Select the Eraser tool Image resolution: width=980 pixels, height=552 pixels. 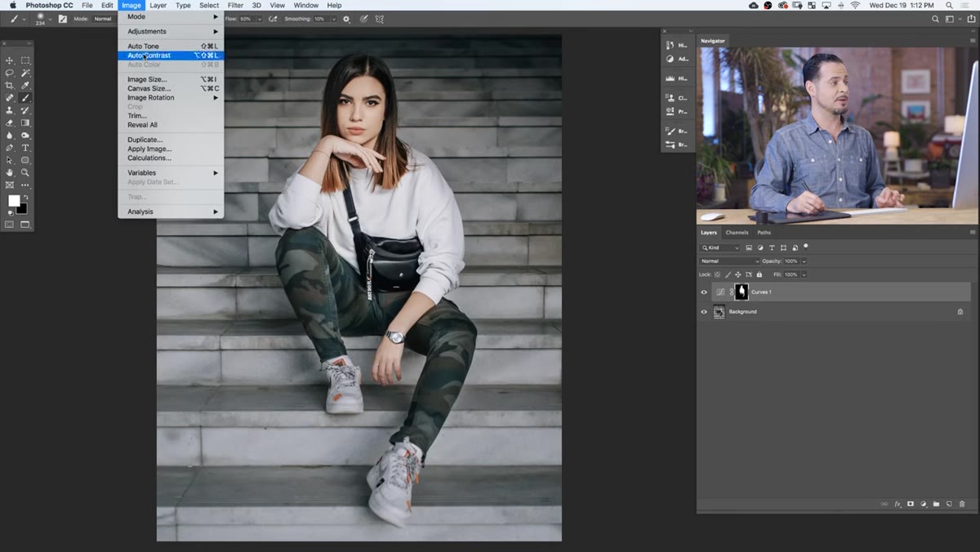point(10,122)
